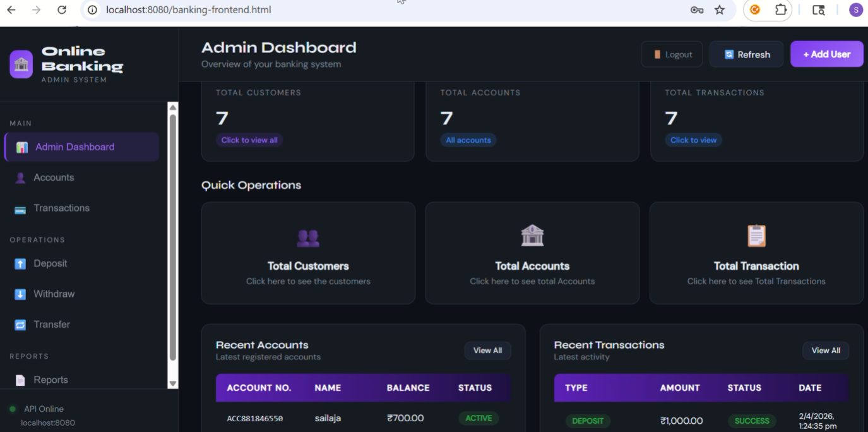Select Withdraw operation in sidebar
The height and width of the screenshot is (432, 868).
coord(81,294)
